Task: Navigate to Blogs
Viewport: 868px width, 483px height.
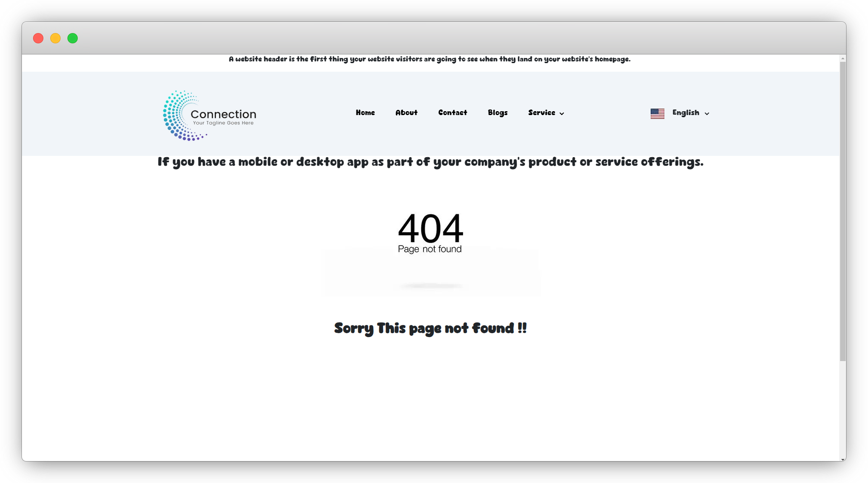Action: [497, 112]
